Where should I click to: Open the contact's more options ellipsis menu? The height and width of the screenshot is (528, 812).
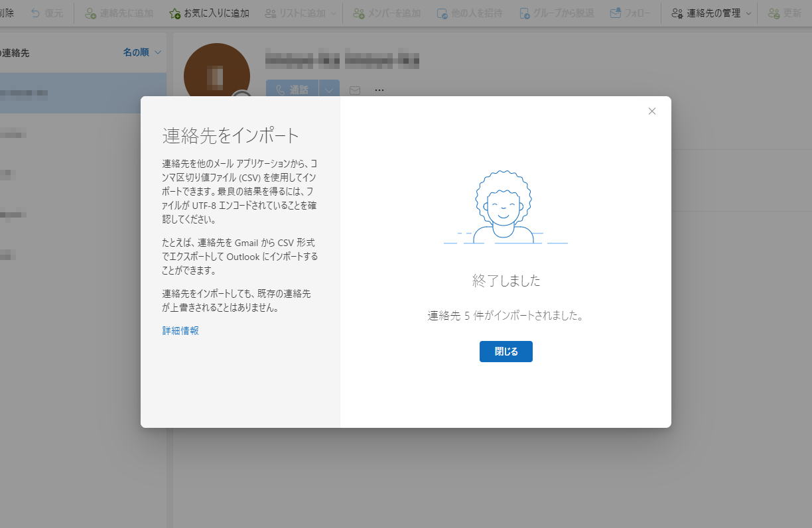(379, 90)
